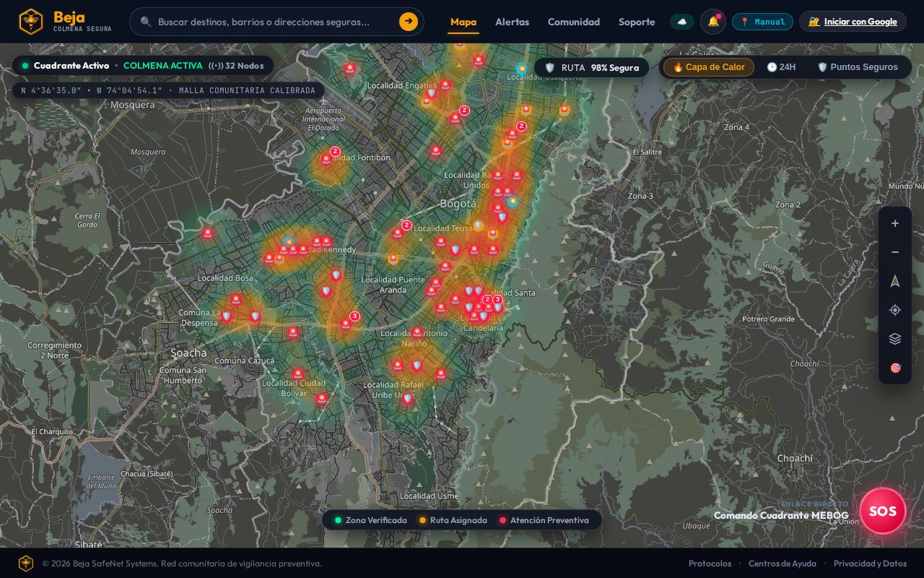Reset map north with compass arrow

click(895, 281)
